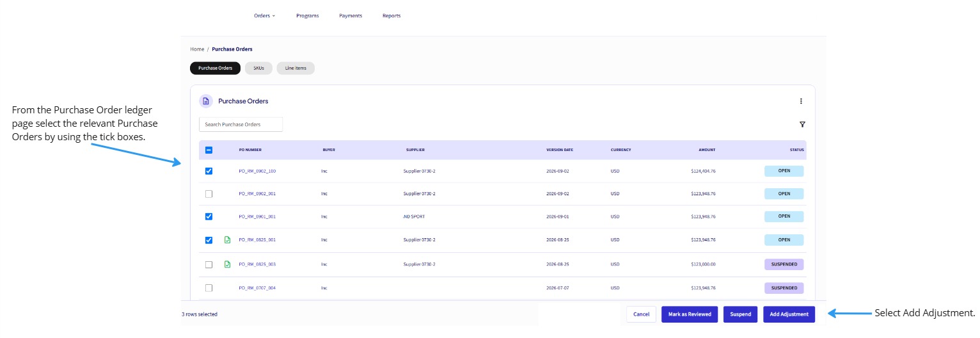Click the amount $124,404.76

[703, 171]
